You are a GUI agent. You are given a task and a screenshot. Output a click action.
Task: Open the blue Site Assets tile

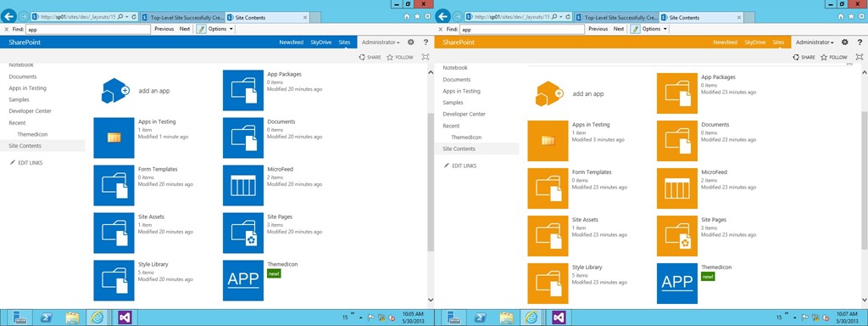(x=114, y=233)
